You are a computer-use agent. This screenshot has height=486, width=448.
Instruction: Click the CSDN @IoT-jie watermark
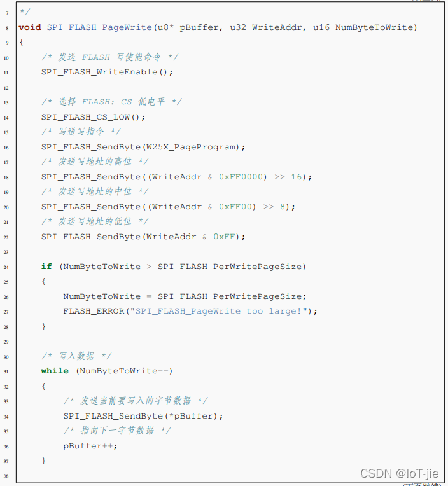tap(399, 473)
